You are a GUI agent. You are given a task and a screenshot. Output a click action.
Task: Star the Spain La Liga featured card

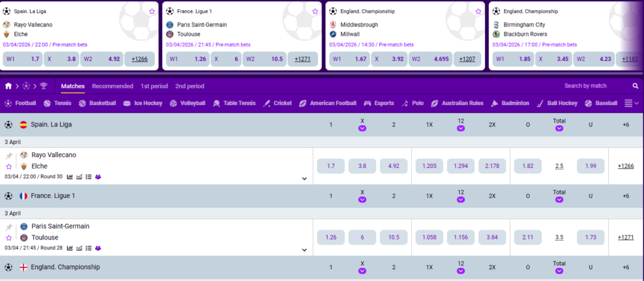coord(152,11)
